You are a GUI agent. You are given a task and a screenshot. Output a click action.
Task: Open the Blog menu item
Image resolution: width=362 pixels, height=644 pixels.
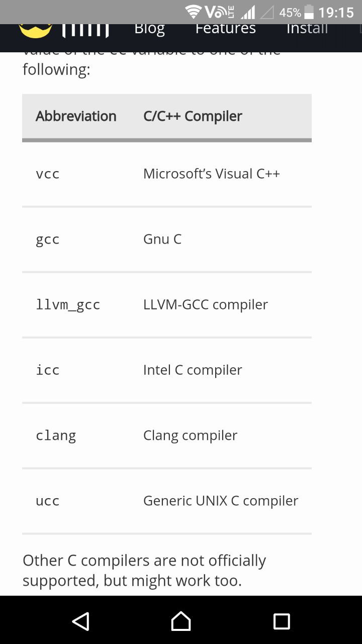pyautogui.click(x=149, y=28)
